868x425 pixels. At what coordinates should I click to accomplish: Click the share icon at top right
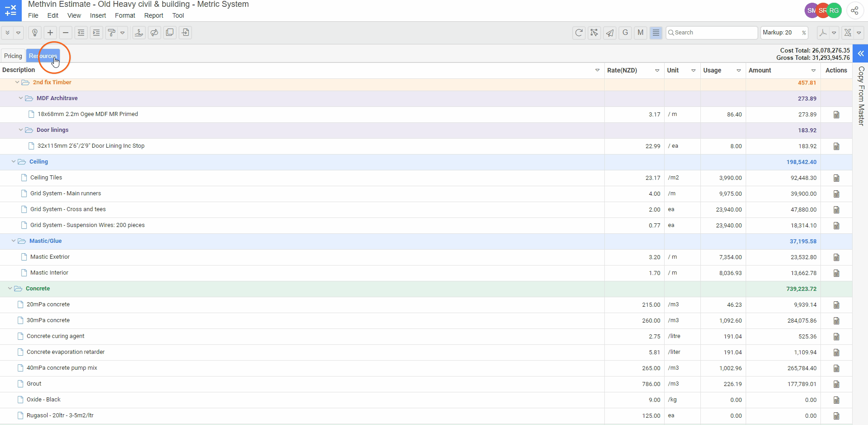(854, 10)
